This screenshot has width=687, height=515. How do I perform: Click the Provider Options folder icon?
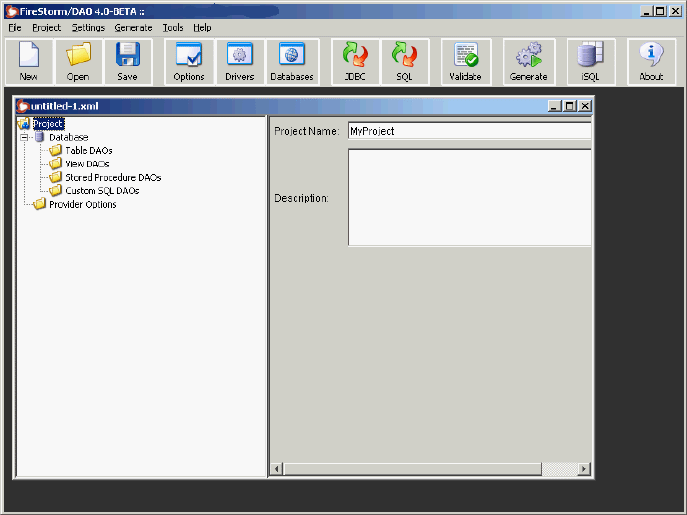39,204
